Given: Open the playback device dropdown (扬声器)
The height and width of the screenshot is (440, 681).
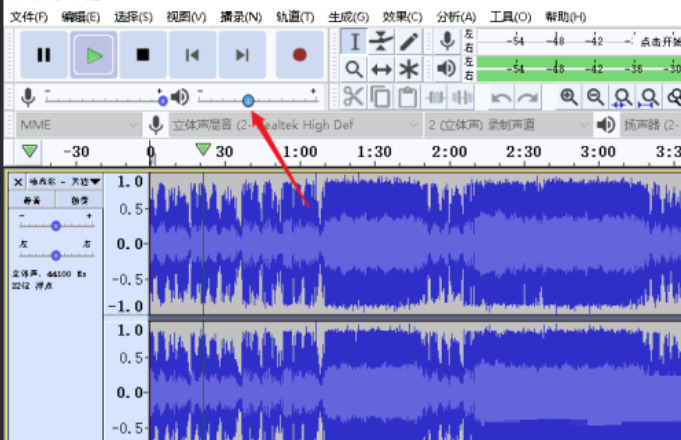Looking at the screenshot, I should 651,125.
